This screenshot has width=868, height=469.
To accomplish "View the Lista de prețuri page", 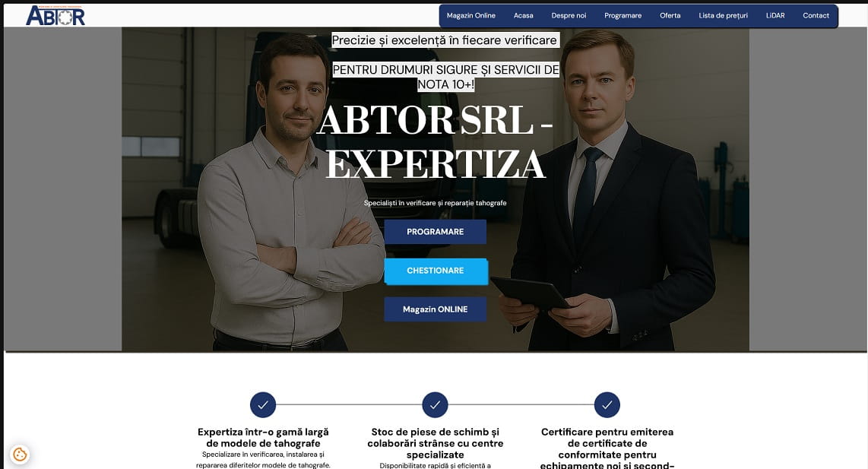I will (x=723, y=15).
